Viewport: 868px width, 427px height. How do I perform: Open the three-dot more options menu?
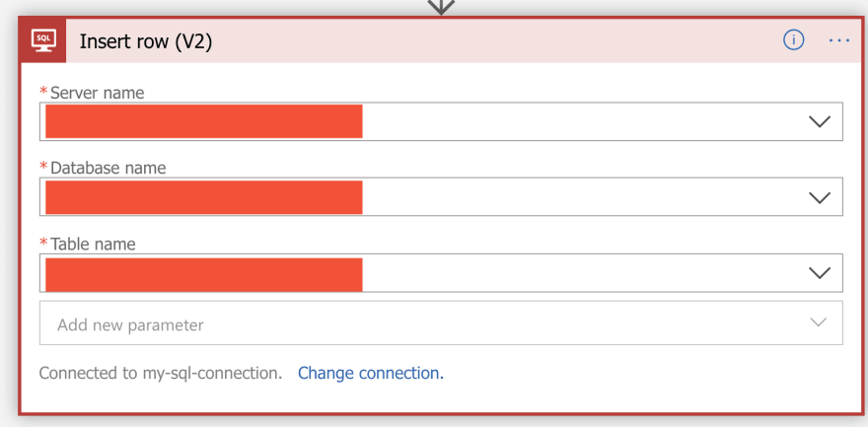[839, 40]
